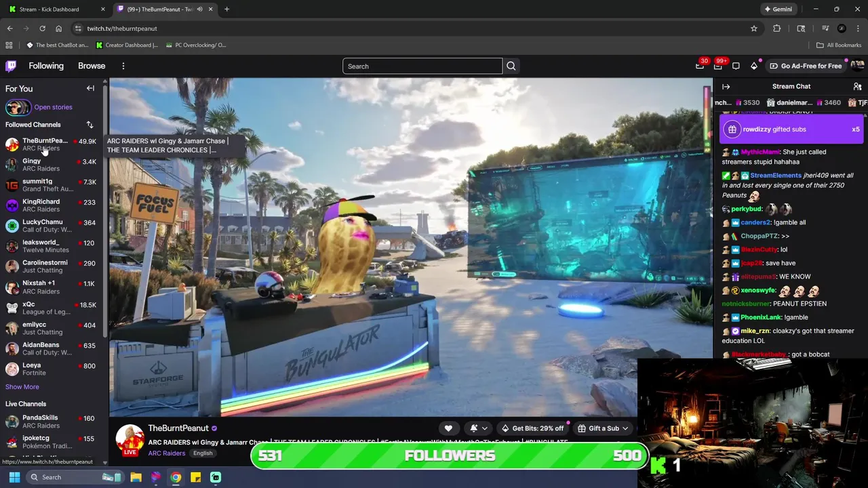Screen dimensions: 868x488
Task: Open the Twitch more options menu
Action: coord(123,66)
